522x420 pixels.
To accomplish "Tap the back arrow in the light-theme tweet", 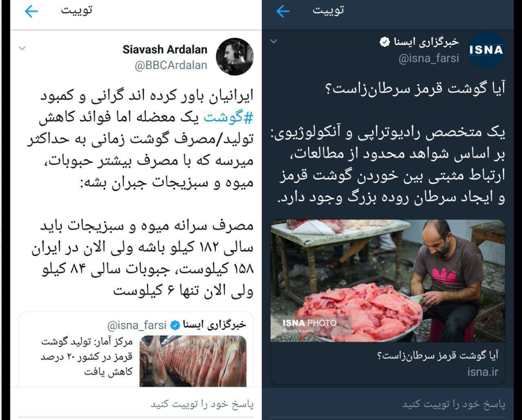I will pyautogui.click(x=31, y=11).
